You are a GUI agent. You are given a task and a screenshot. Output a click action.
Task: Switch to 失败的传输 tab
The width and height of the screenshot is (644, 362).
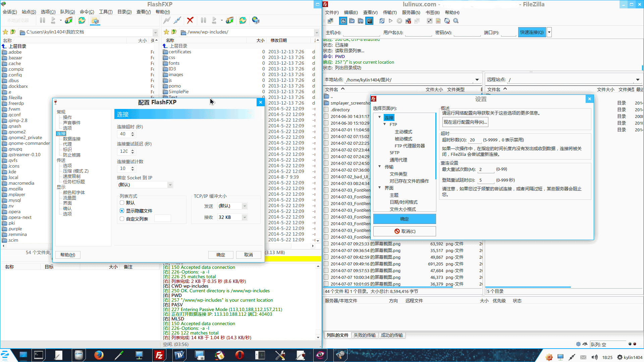tap(364, 335)
